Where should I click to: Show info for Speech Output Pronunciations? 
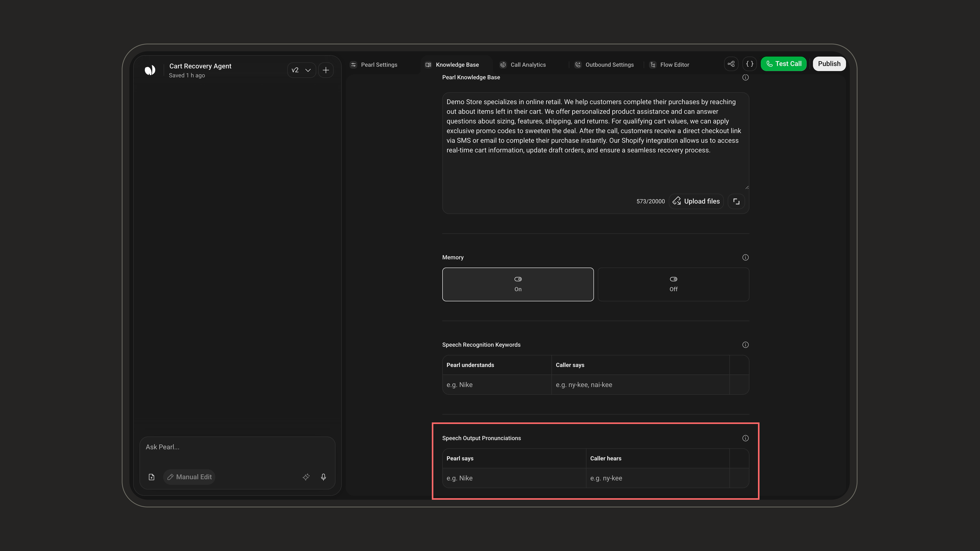click(745, 438)
